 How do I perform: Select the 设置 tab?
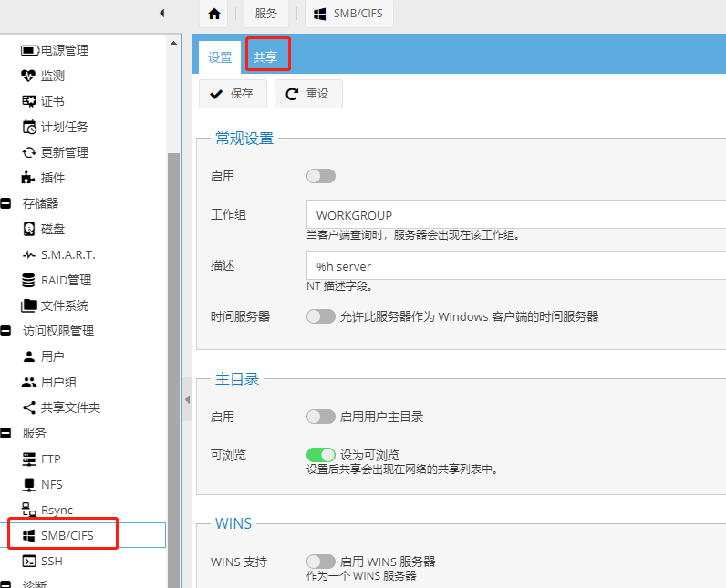(220, 57)
